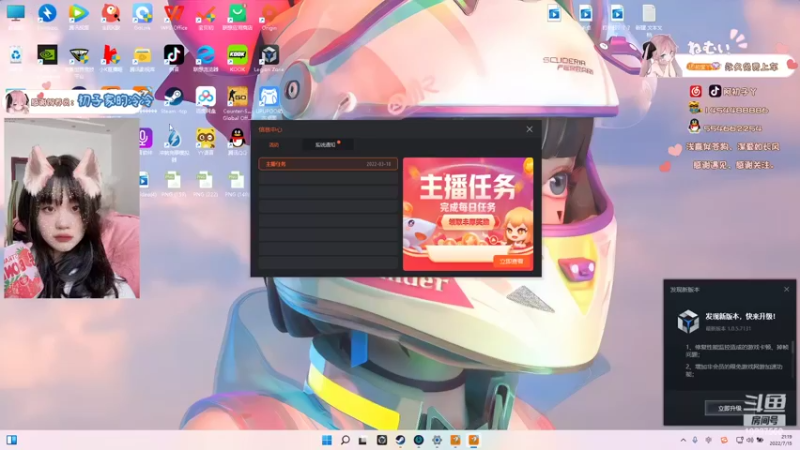The height and width of the screenshot is (450, 800).
Task: Open the green shopping bag app store shortcut
Action: tap(237, 13)
